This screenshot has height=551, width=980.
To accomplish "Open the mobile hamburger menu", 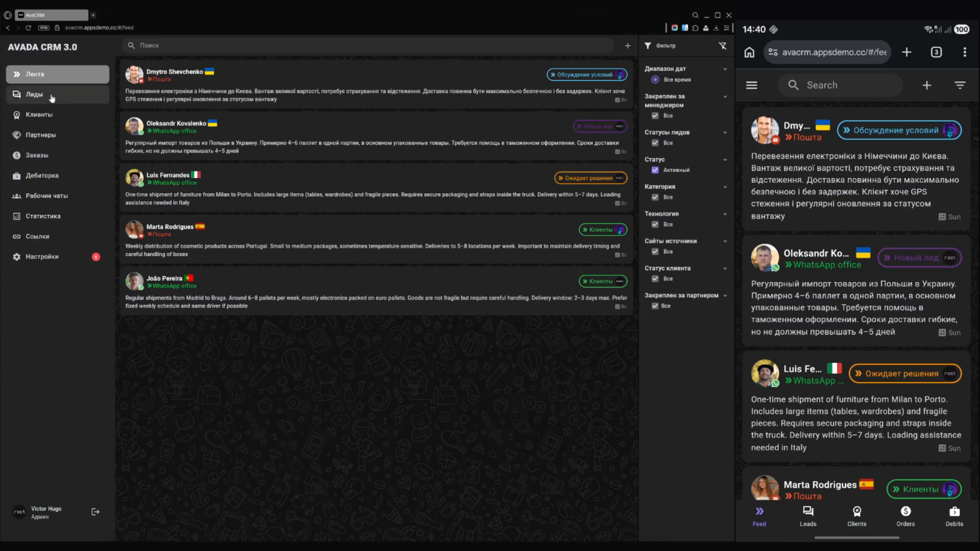I will [x=751, y=85].
